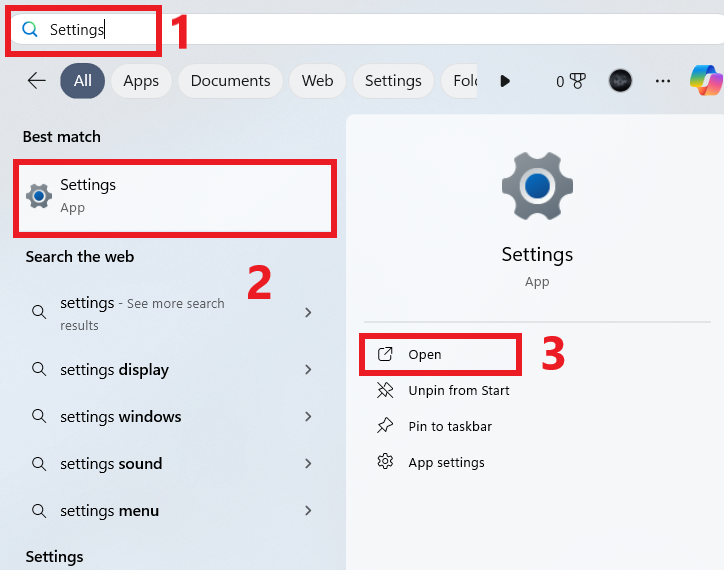Select the 'settings windows' web suggestion
This screenshot has height=570, width=724.
(121, 417)
